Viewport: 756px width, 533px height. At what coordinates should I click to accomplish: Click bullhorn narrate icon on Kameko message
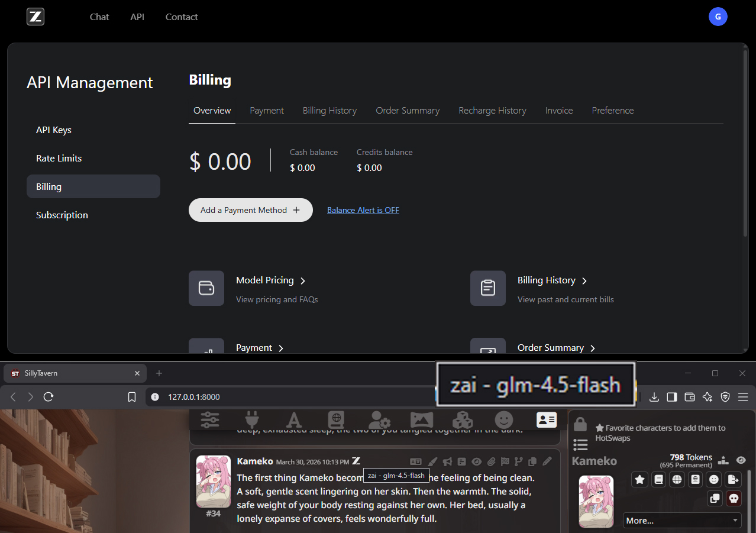coord(448,461)
